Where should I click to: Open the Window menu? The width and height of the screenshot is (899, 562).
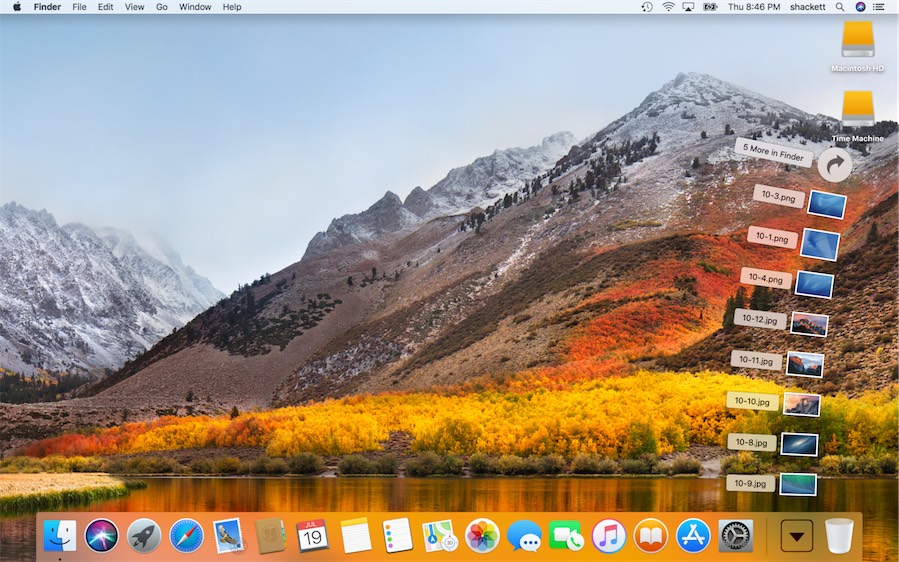(x=195, y=7)
